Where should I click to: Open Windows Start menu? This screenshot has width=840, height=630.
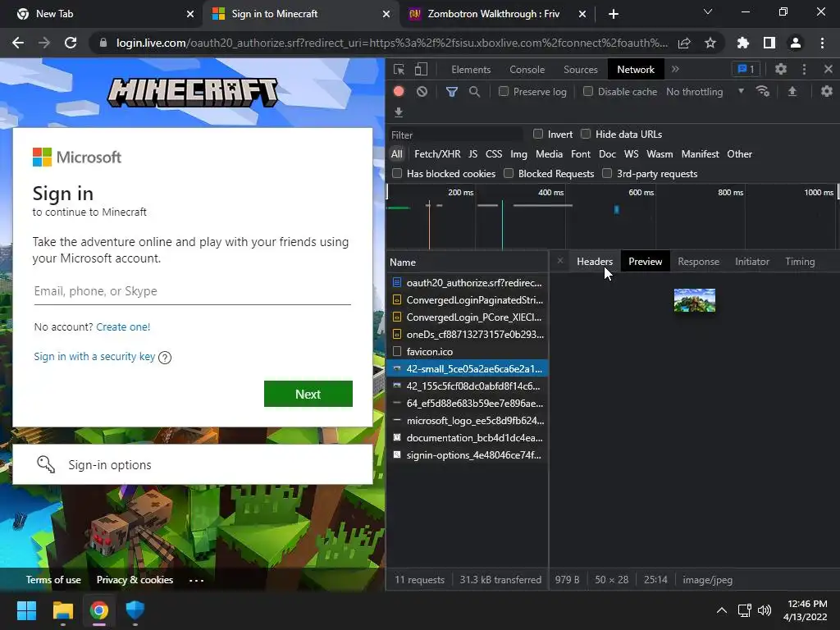[x=26, y=610]
